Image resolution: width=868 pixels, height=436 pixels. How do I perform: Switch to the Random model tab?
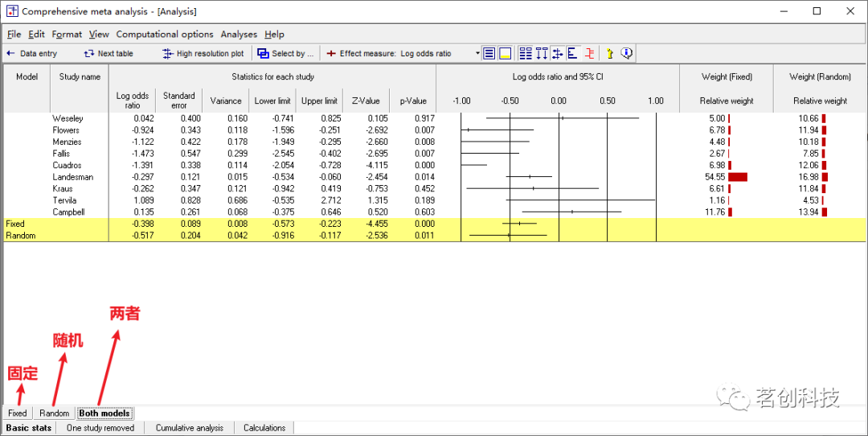tap(55, 413)
